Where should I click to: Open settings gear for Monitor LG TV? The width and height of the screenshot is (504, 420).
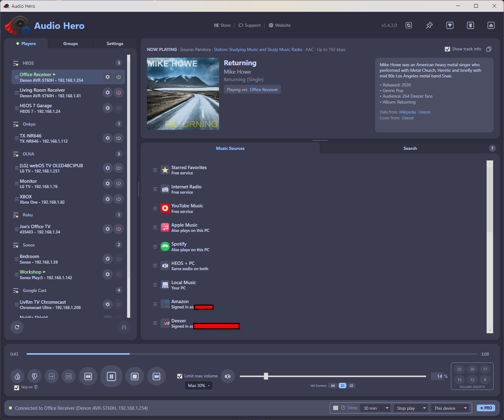pos(108,183)
